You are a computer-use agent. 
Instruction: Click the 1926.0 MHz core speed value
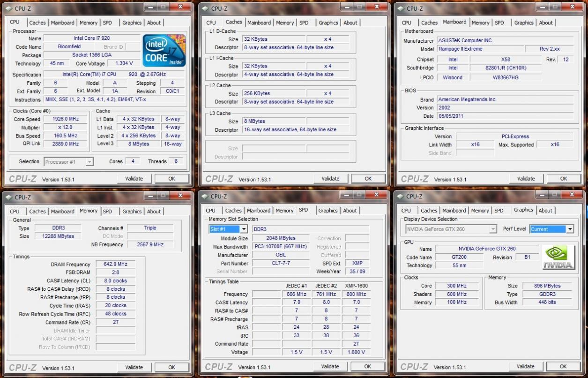pos(65,119)
